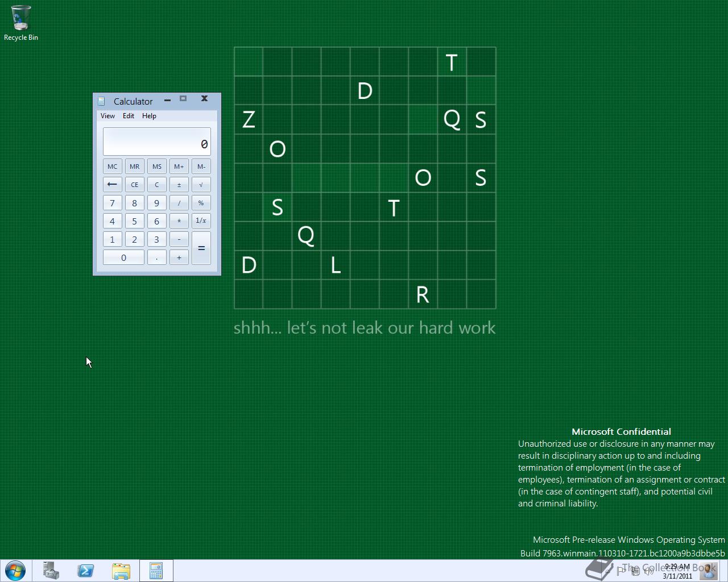Maximize the Calculator window

pos(183,99)
